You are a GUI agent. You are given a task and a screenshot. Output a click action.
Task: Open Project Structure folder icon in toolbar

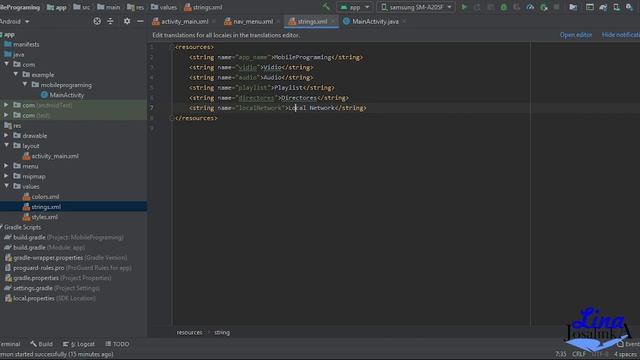click(573, 7)
